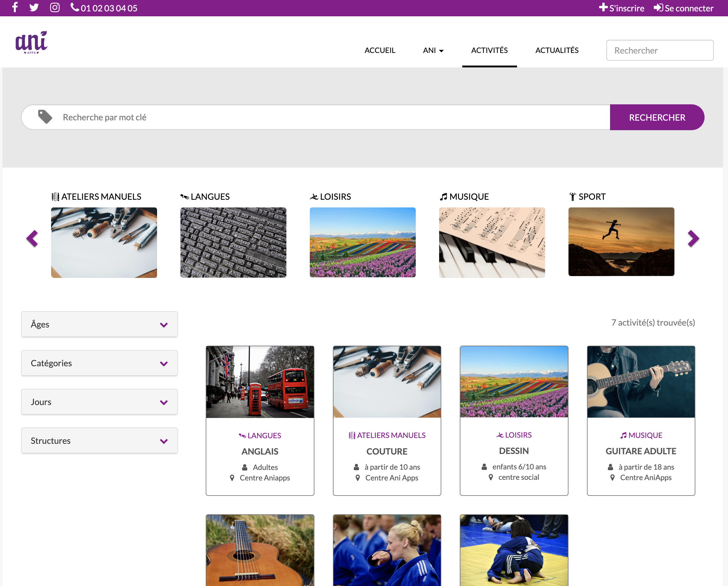Click 'Adultes' text on Anglais card
728x586 pixels.
click(x=265, y=467)
